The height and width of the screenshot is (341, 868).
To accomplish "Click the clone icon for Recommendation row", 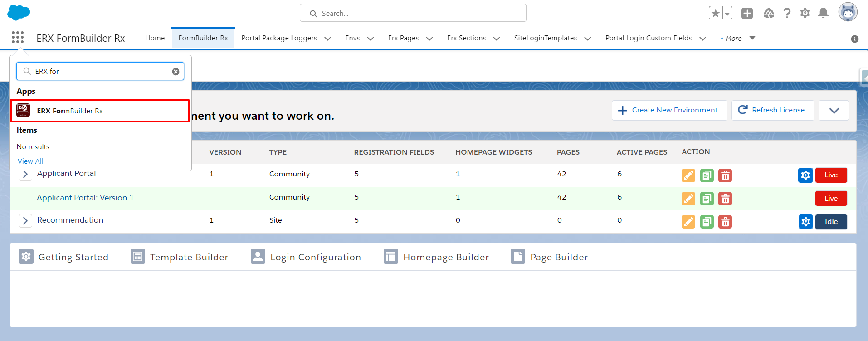I will coord(707,222).
